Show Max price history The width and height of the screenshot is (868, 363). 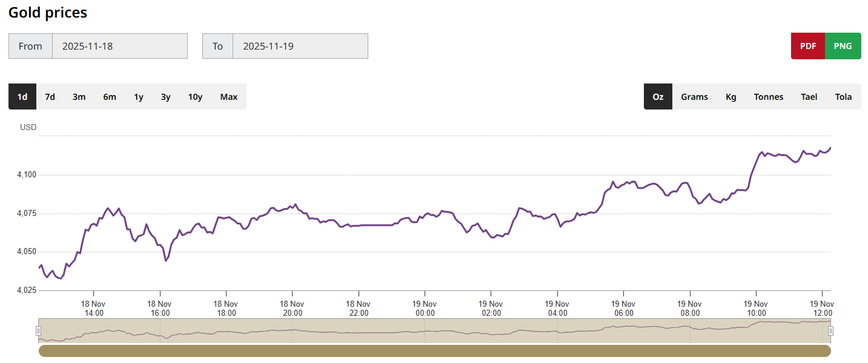[229, 97]
